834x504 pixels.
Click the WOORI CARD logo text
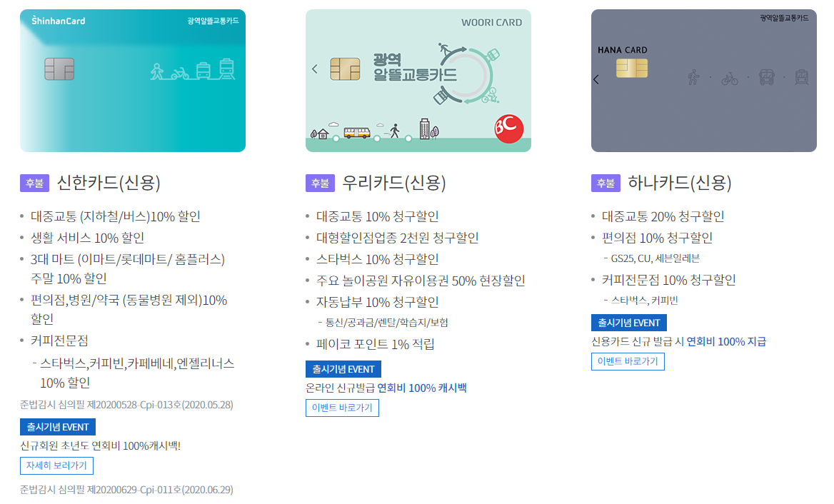pos(491,22)
